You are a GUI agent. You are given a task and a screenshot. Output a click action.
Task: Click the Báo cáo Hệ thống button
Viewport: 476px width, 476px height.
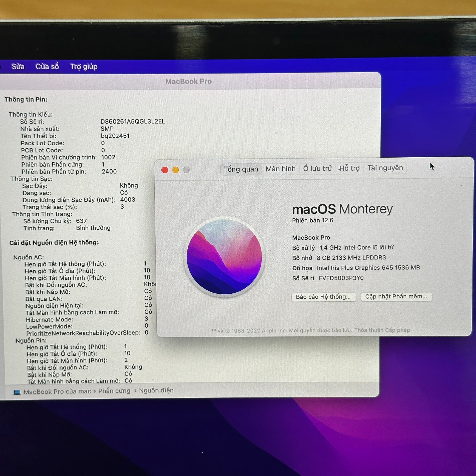click(323, 297)
